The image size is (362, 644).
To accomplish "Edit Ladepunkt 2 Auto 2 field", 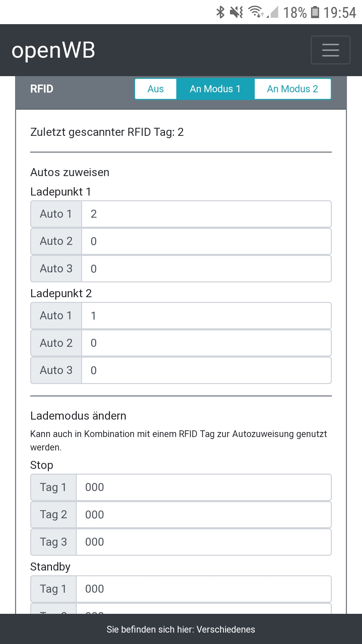I will point(206,343).
